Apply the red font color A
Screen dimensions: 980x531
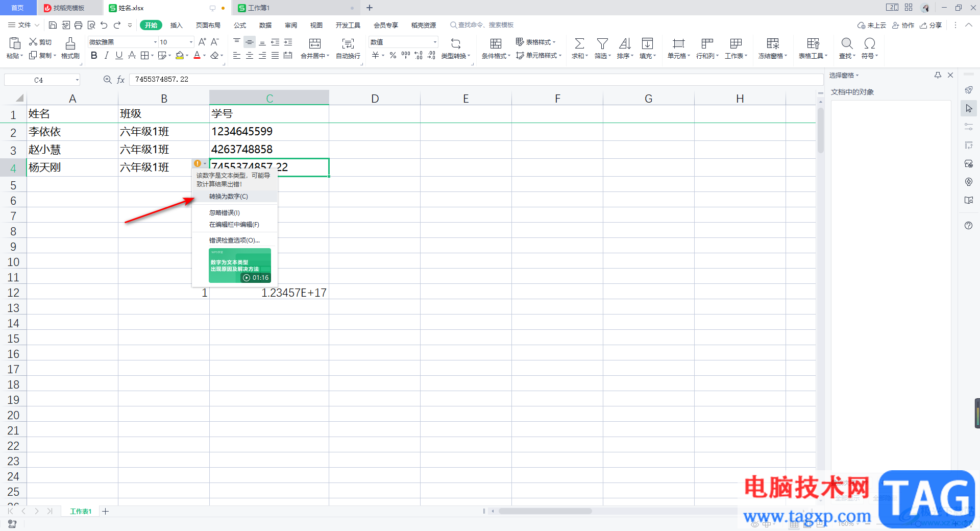pos(197,55)
